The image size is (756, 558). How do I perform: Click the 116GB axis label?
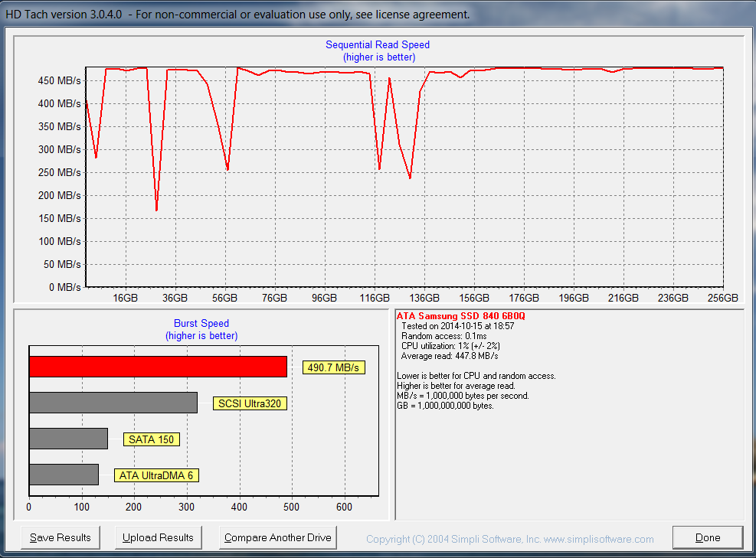pos(375,298)
